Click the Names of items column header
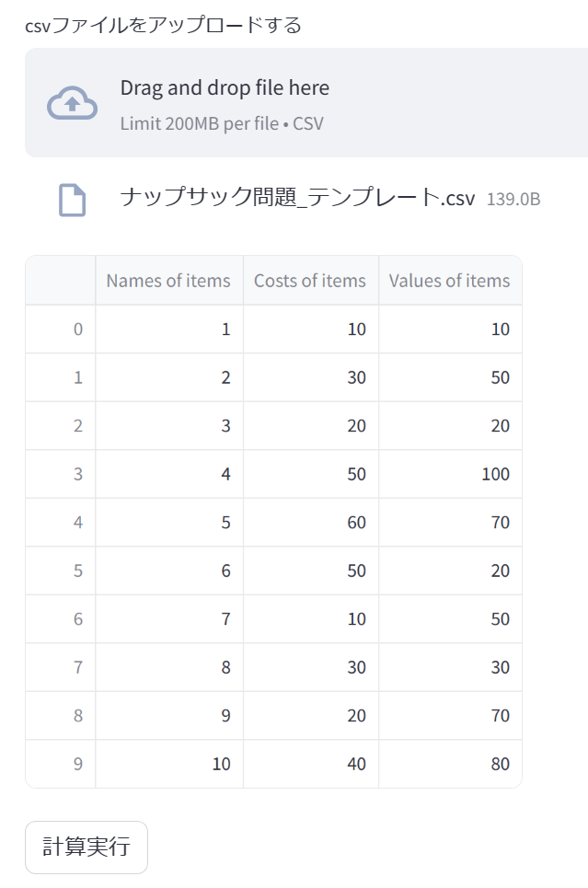Screen dimensions: 588x888 168,281
